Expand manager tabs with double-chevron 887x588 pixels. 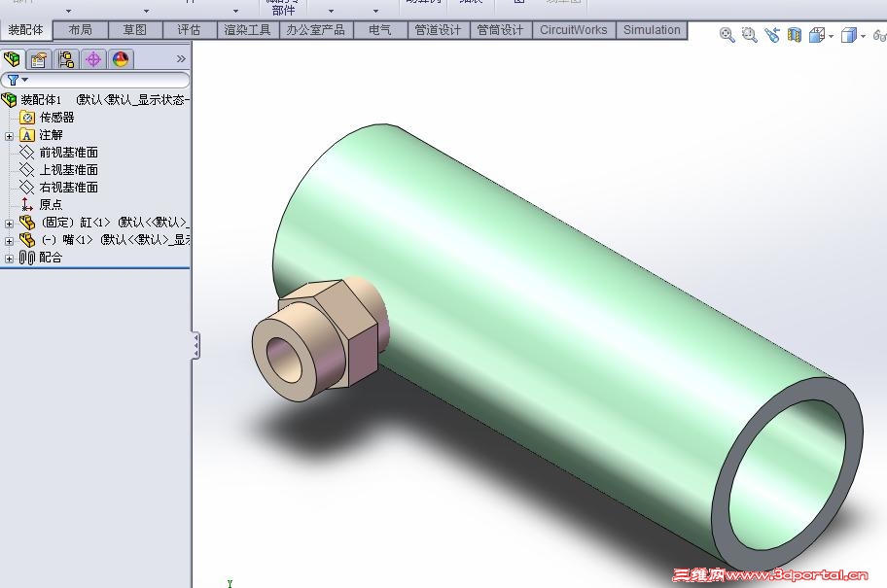pyautogui.click(x=181, y=58)
